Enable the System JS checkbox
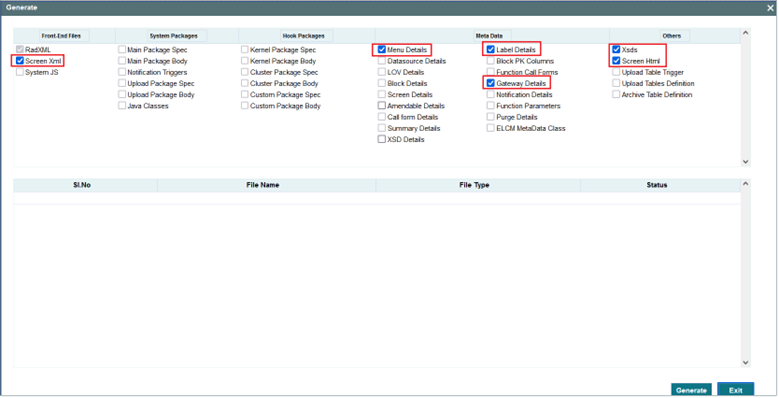 20,73
